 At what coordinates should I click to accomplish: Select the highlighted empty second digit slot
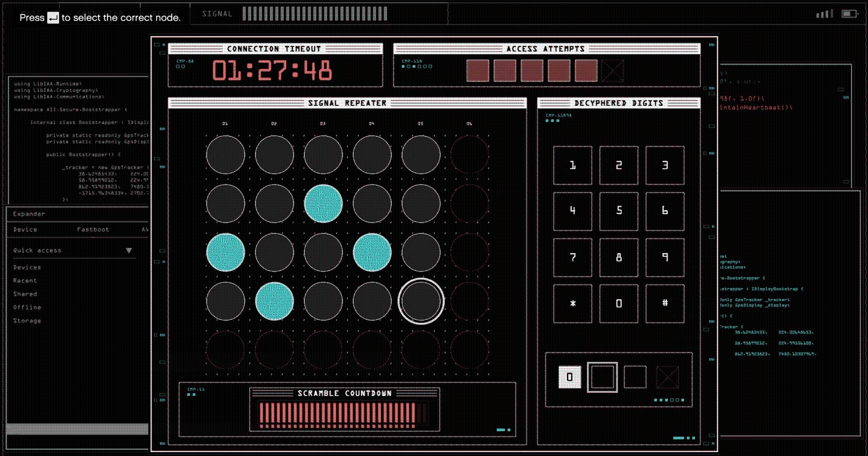coord(602,377)
